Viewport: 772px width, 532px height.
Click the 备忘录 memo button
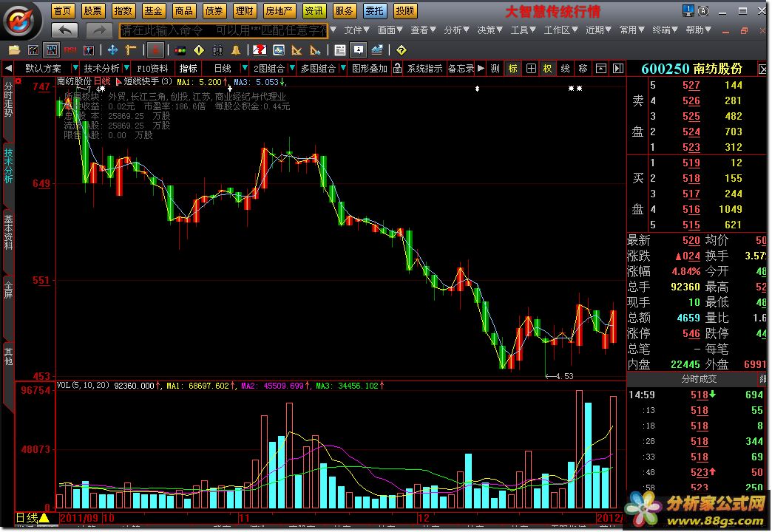[461, 69]
